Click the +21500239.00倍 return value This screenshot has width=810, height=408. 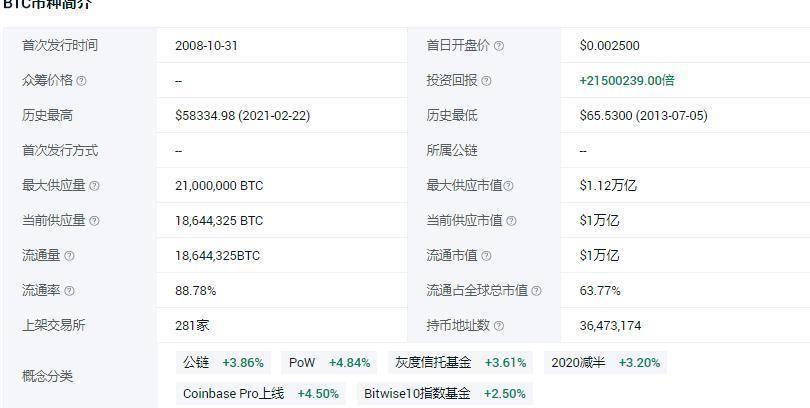point(626,81)
